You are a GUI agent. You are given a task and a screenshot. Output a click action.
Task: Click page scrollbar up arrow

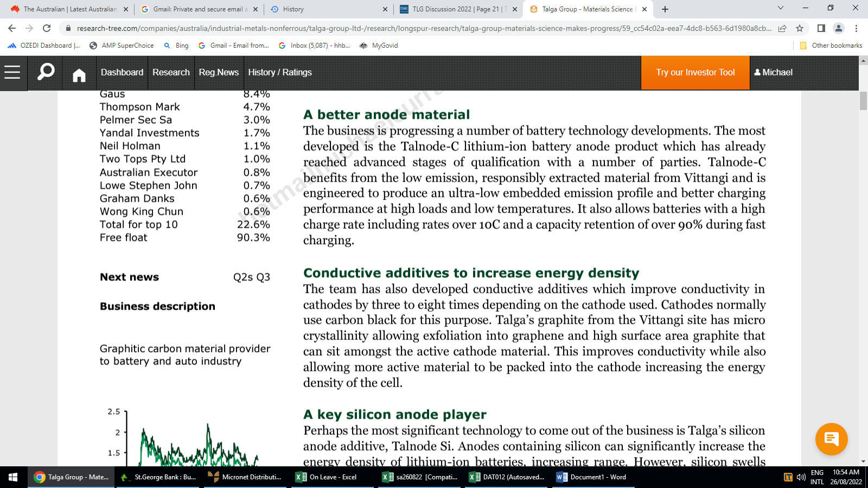tap(863, 60)
